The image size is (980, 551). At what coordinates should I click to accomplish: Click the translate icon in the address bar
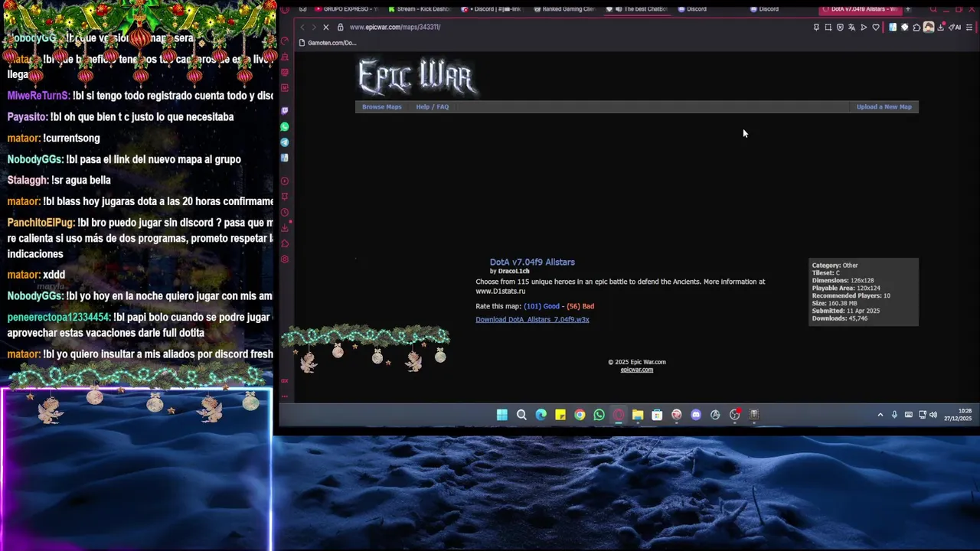[x=852, y=27]
